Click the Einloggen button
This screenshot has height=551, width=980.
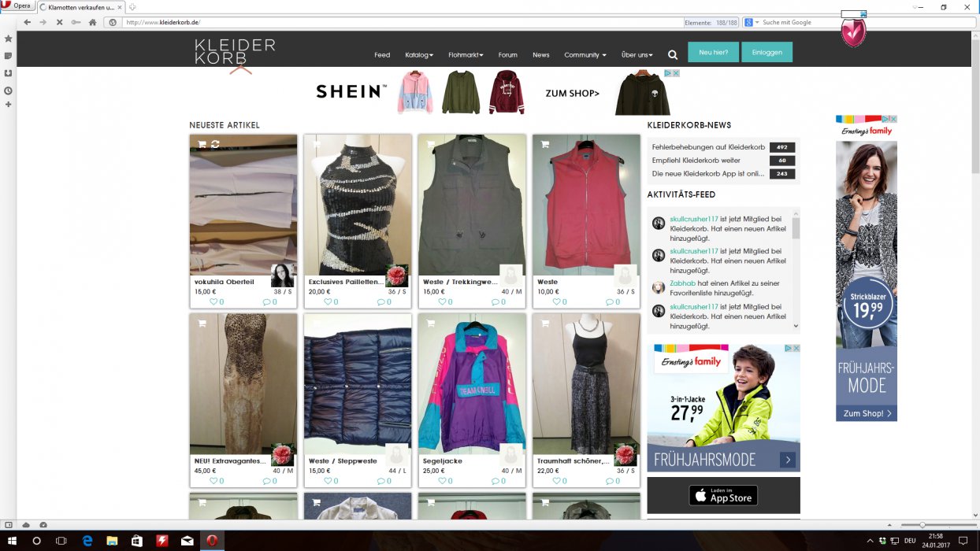[x=767, y=52]
